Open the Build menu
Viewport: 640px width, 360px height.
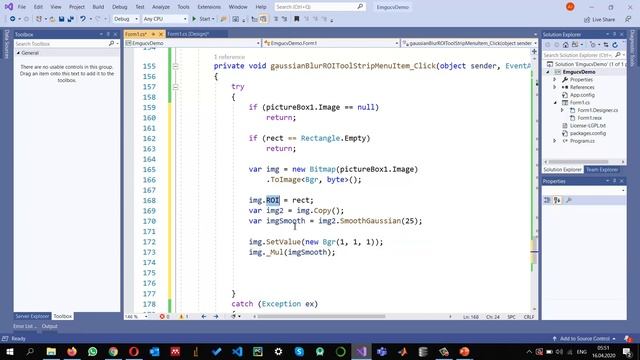point(98,7)
